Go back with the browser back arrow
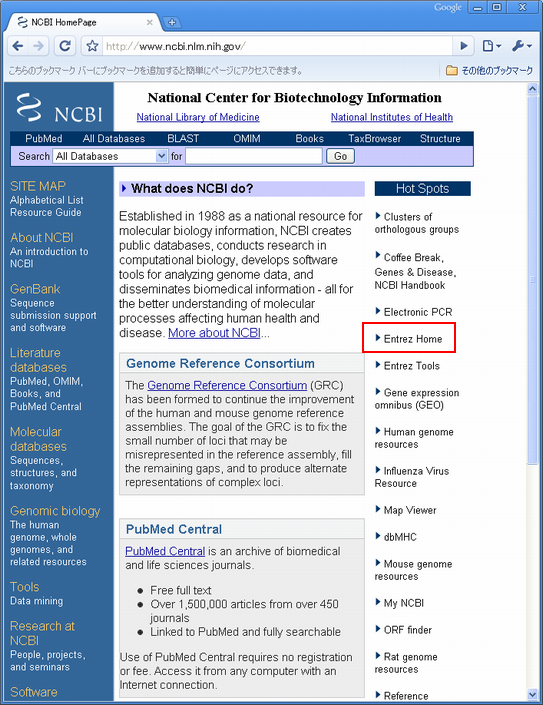The image size is (543, 705). tap(18, 46)
